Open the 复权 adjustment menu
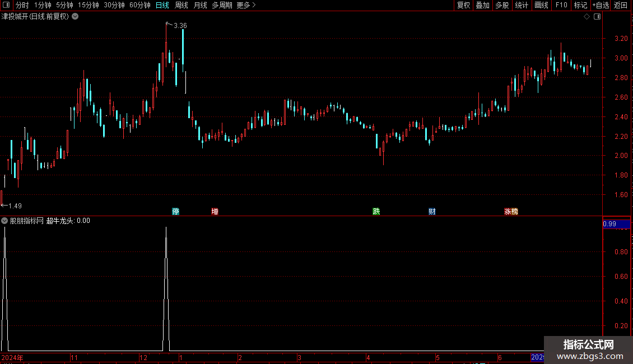This screenshot has width=633, height=364. [x=463, y=5]
